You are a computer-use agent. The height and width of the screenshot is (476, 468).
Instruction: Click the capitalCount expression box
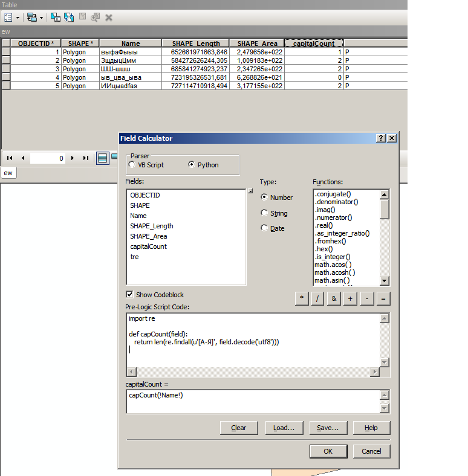[x=253, y=402]
